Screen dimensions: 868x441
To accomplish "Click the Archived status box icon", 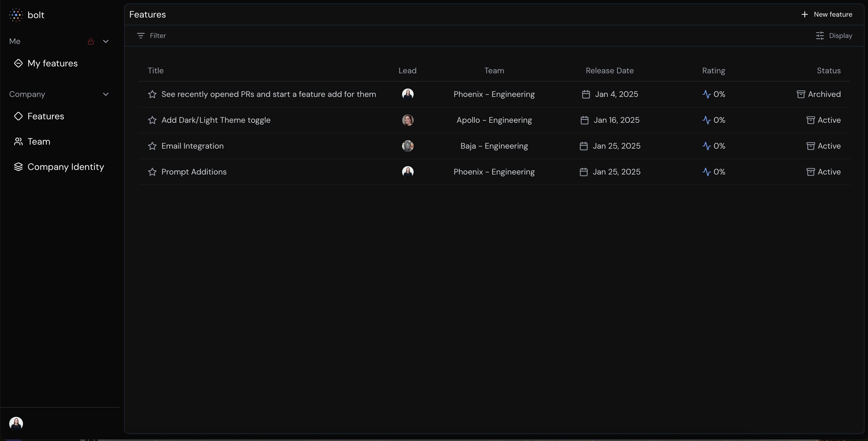I will [x=801, y=94].
